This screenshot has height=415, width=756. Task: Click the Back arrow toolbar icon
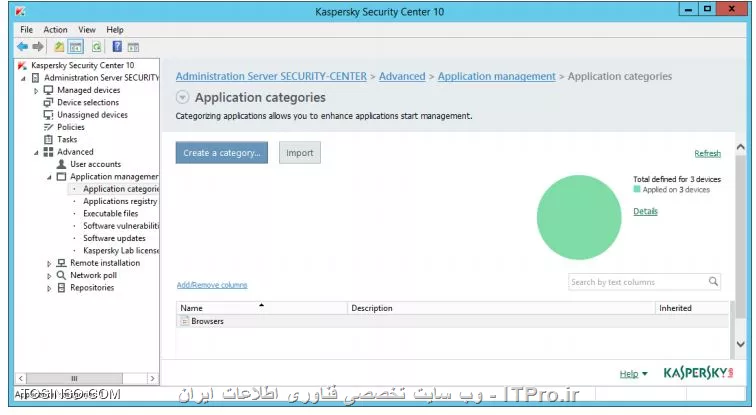(x=22, y=47)
